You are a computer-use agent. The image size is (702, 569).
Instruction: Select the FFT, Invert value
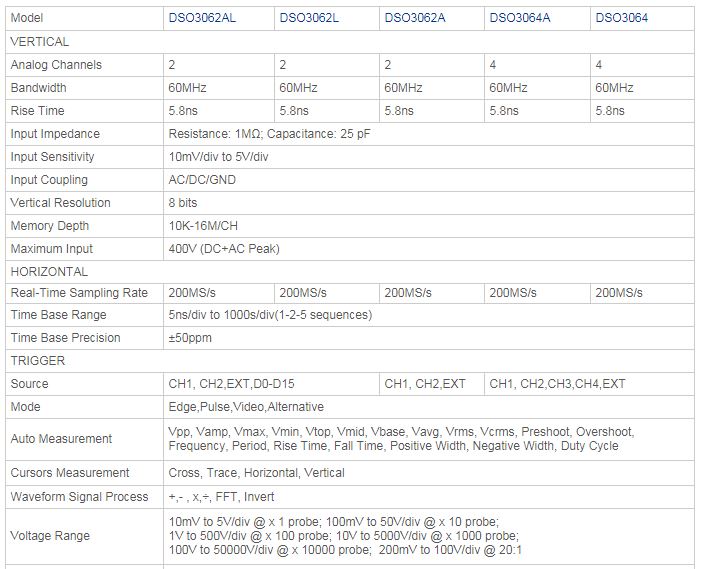pyautogui.click(x=221, y=496)
